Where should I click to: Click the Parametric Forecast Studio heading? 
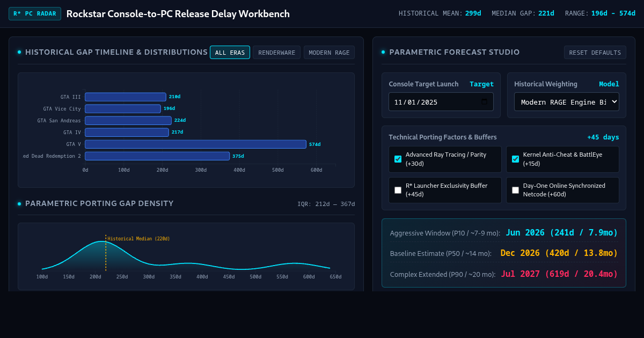click(454, 52)
